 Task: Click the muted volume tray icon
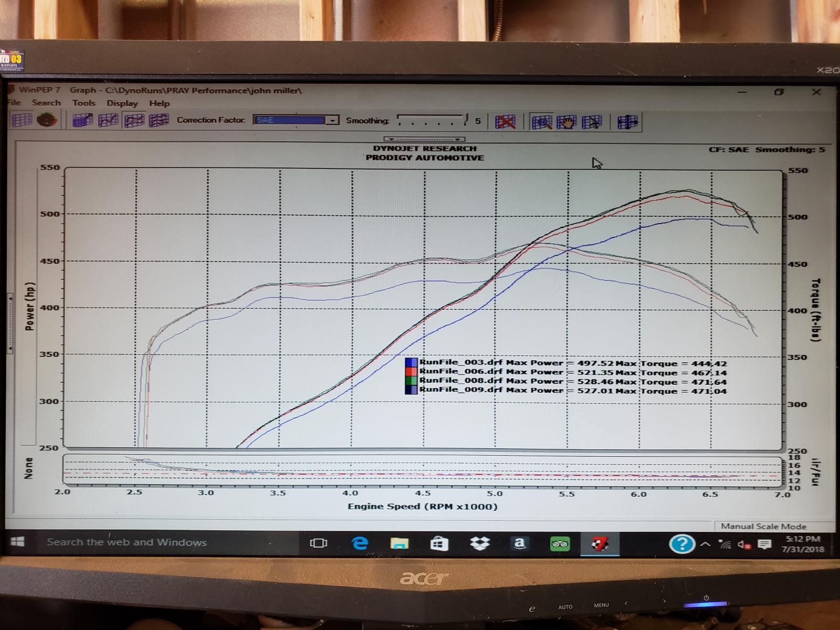[x=744, y=545]
